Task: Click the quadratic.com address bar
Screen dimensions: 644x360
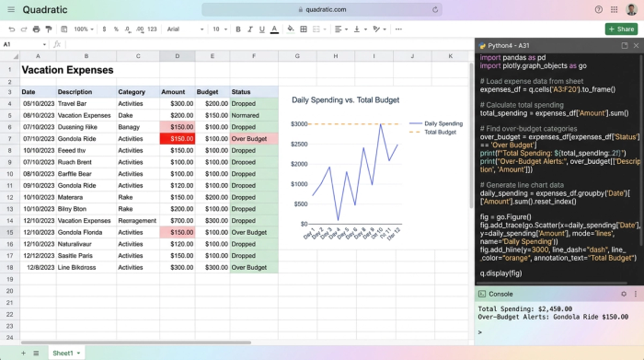Action: pyautogui.click(x=322, y=9)
